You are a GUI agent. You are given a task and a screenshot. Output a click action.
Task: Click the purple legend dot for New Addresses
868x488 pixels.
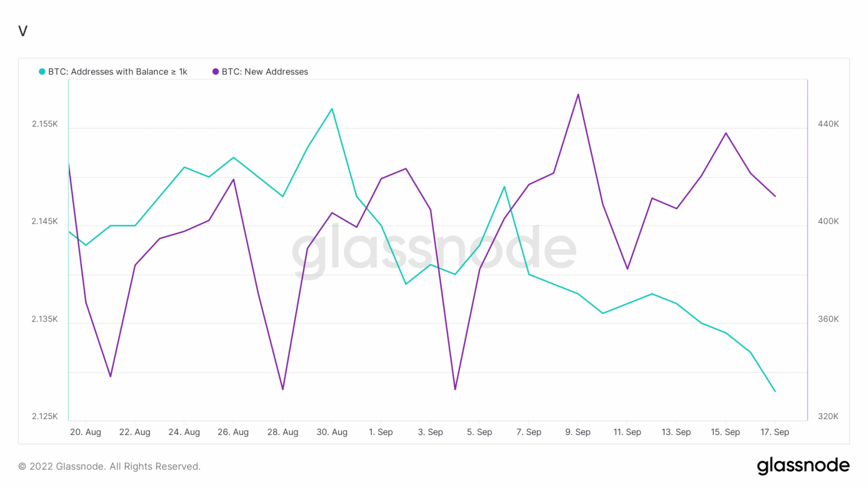point(215,72)
